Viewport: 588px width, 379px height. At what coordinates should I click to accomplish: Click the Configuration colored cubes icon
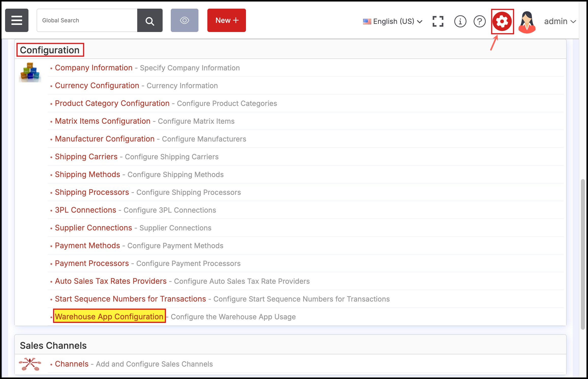point(30,72)
